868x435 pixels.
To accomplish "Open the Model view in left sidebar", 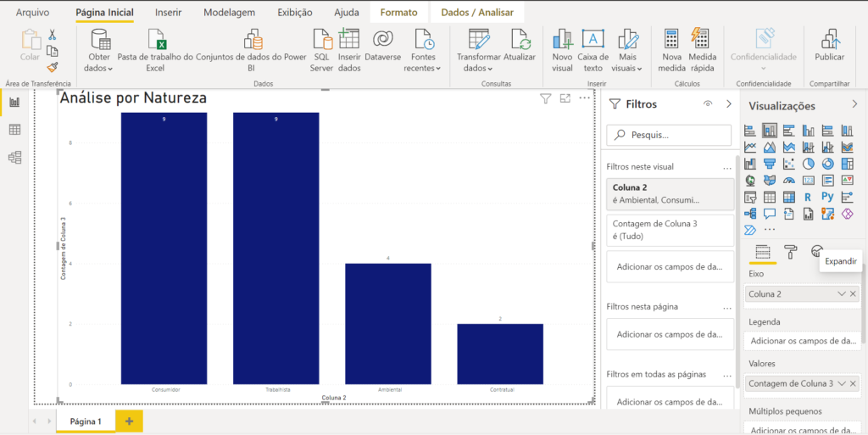I will (15, 158).
